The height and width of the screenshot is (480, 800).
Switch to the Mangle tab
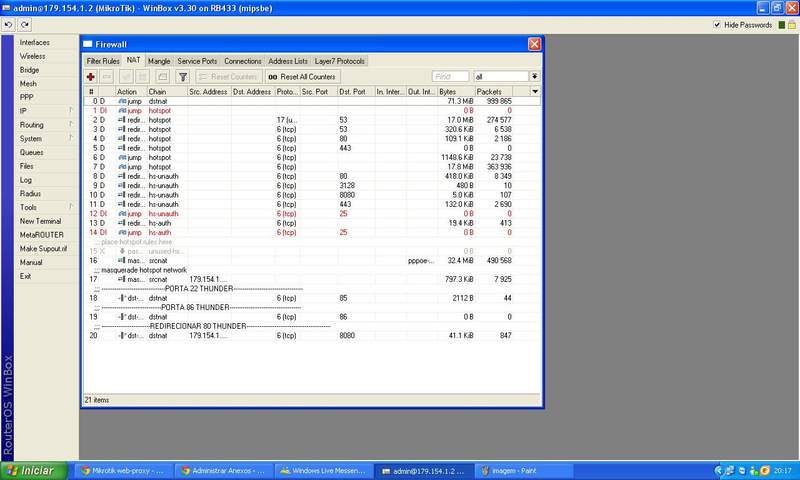pyautogui.click(x=159, y=61)
